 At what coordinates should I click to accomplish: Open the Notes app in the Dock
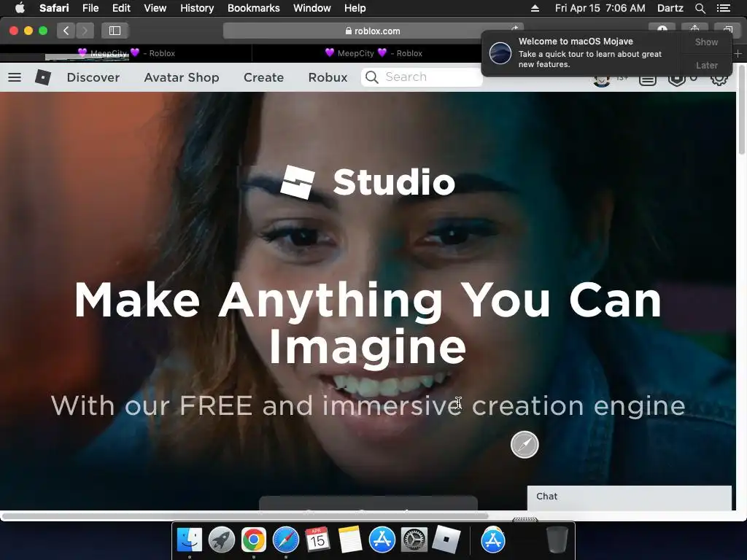[350, 540]
